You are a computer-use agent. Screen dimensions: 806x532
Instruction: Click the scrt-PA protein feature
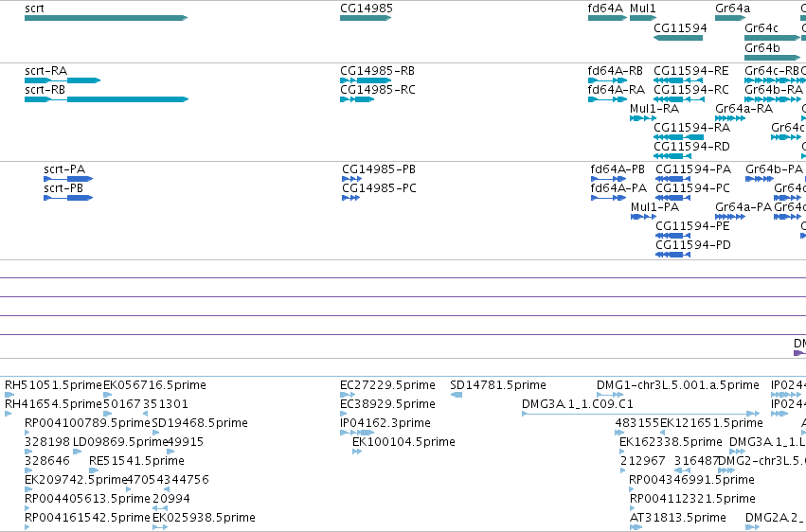pyautogui.click(x=68, y=179)
